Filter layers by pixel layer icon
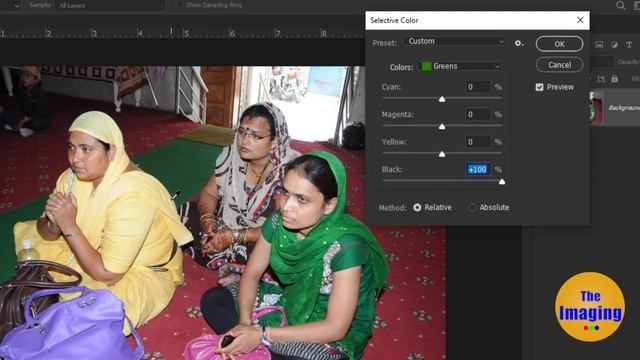The image size is (640, 360). [599, 44]
